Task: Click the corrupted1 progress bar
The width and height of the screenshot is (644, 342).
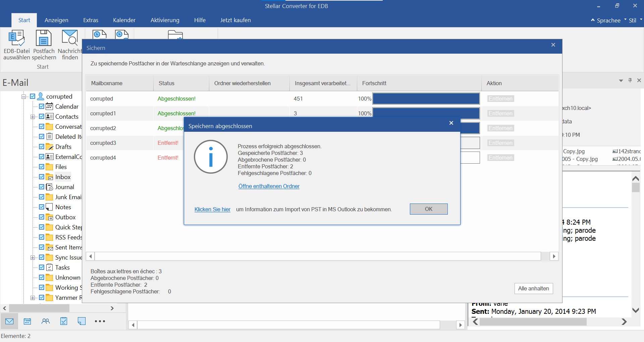Action: click(426, 113)
